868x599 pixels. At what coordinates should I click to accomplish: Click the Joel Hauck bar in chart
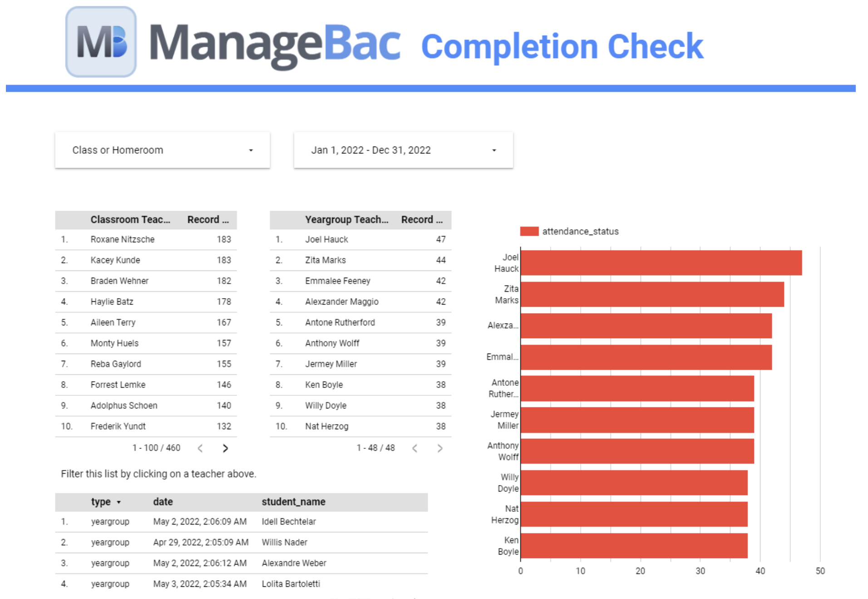661,263
